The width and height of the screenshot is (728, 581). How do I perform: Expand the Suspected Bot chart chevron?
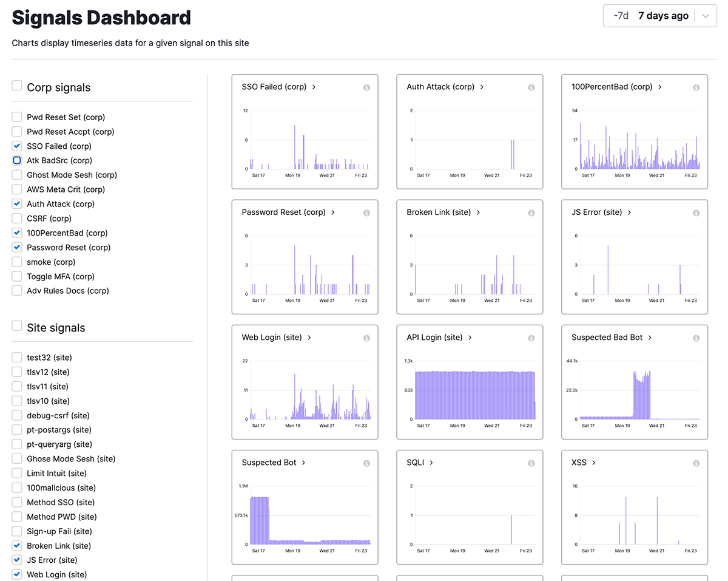point(304,463)
